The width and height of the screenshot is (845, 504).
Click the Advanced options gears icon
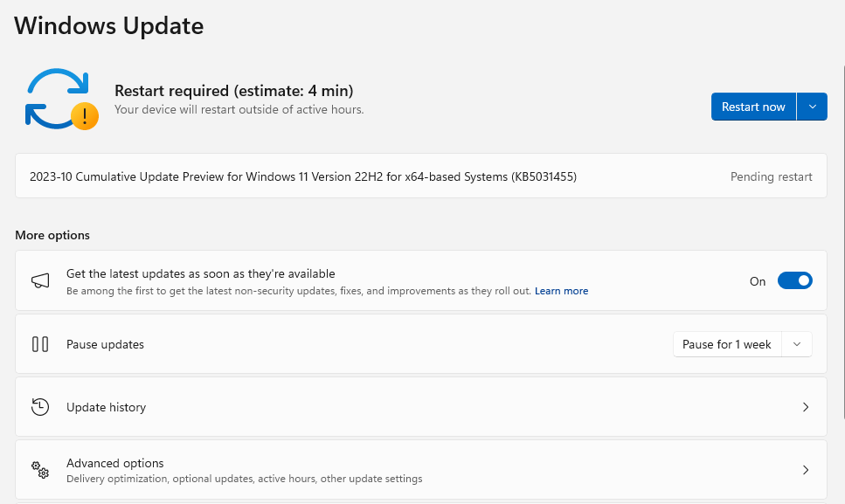(40, 470)
